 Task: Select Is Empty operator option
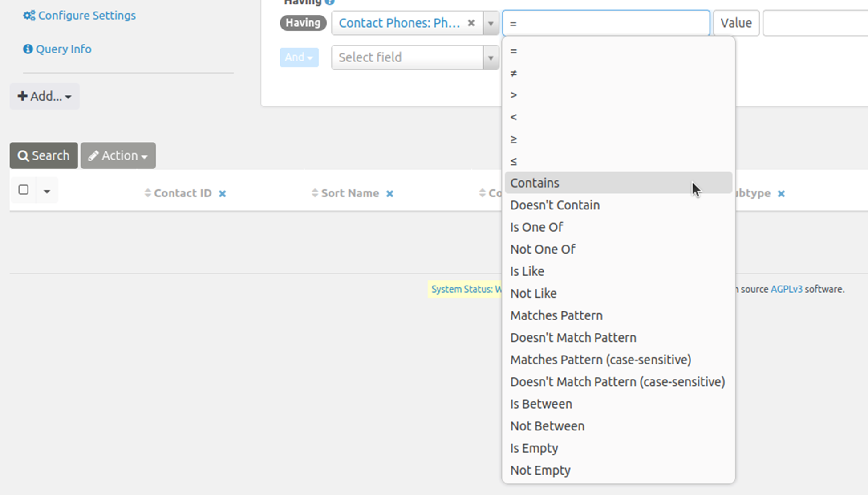click(x=534, y=448)
